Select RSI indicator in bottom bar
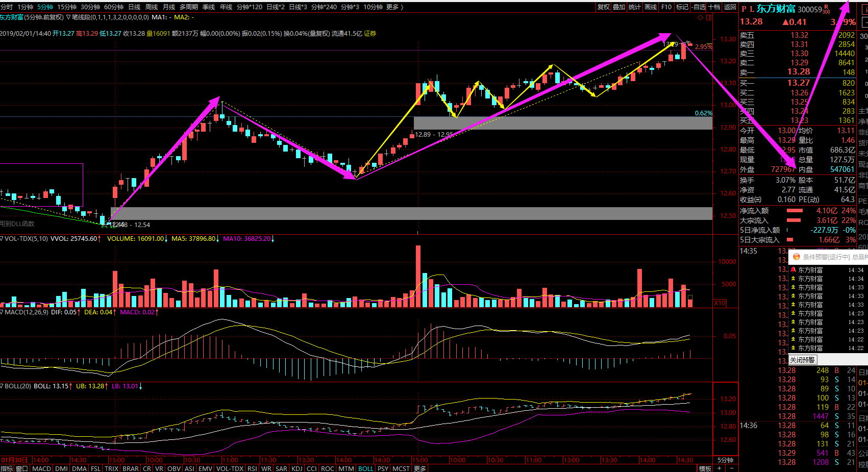Viewport: 868px width, 472px height. coord(252,468)
